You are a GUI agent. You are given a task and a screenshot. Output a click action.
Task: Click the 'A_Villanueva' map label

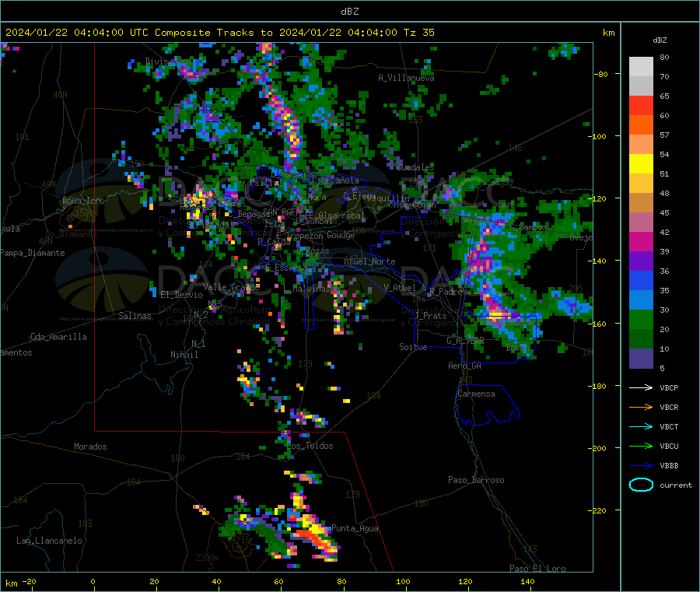pyautogui.click(x=406, y=78)
